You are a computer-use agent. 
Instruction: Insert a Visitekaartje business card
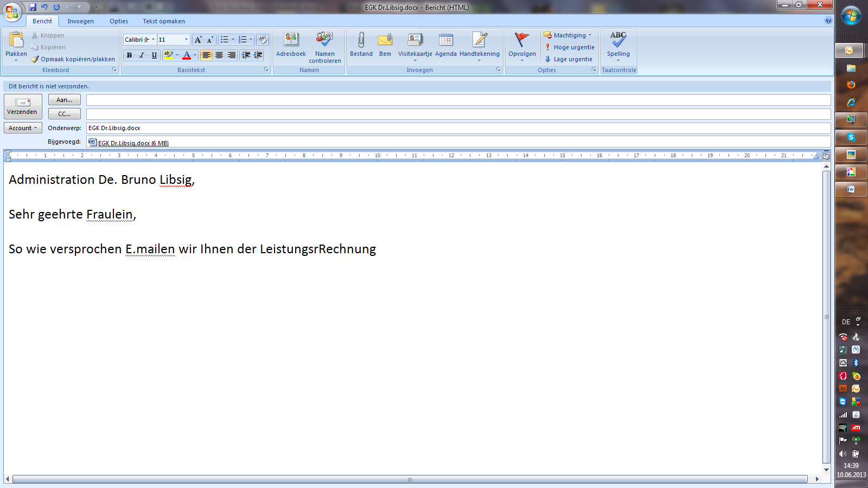(x=415, y=46)
